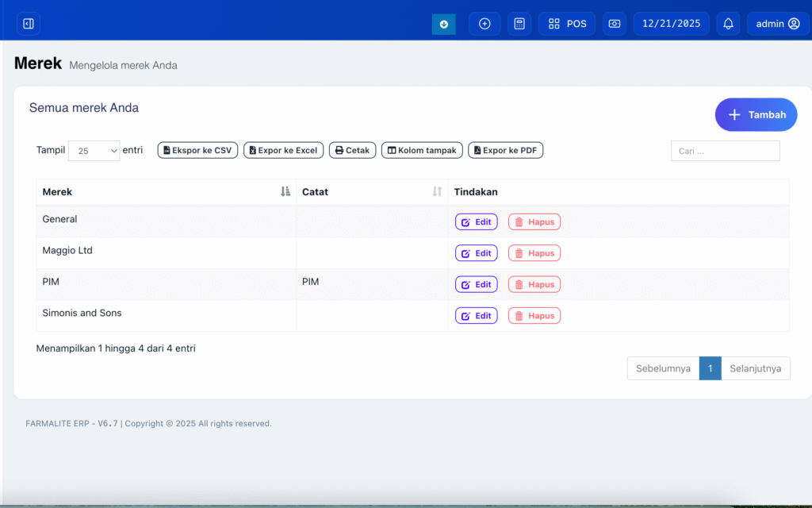Delete the Simonis and Sons brand
Viewport: 812px width, 508px height.
(534, 316)
